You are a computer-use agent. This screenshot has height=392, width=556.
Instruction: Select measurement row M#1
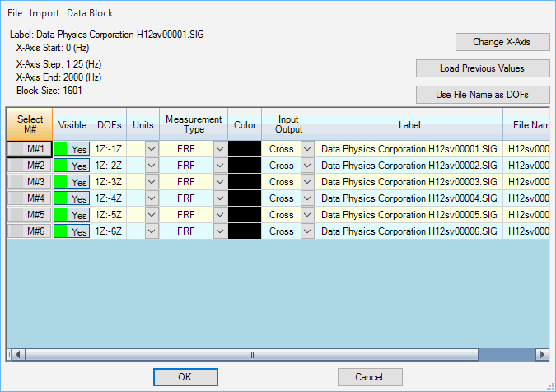tap(30, 149)
